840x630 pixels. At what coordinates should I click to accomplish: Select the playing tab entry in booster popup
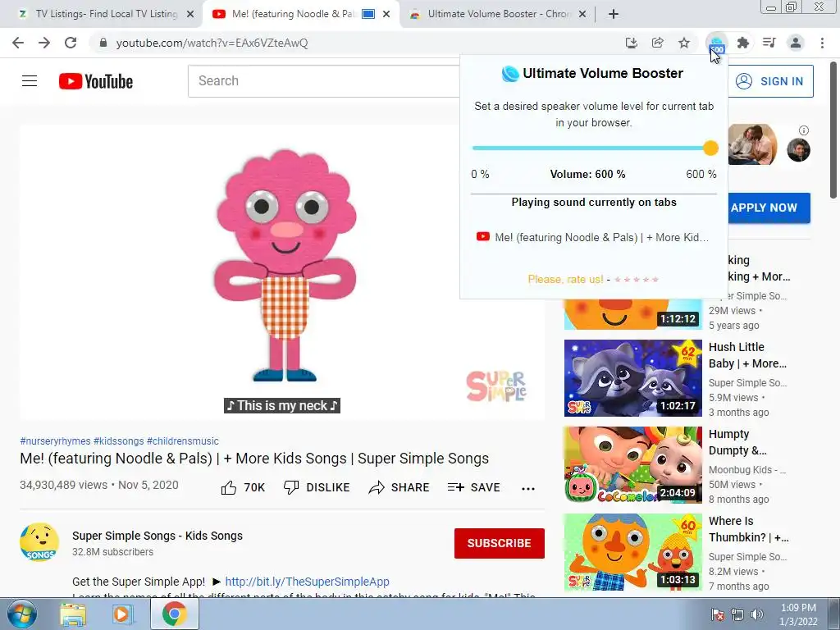[592, 237]
